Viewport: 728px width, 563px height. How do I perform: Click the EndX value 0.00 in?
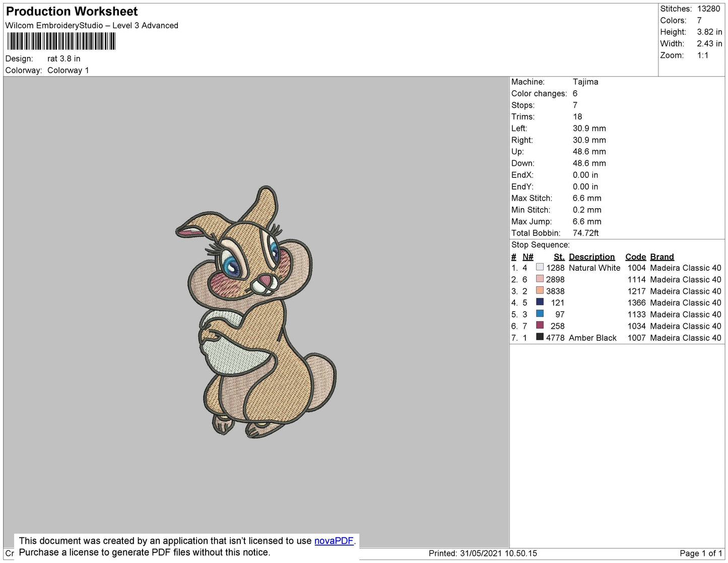point(585,175)
